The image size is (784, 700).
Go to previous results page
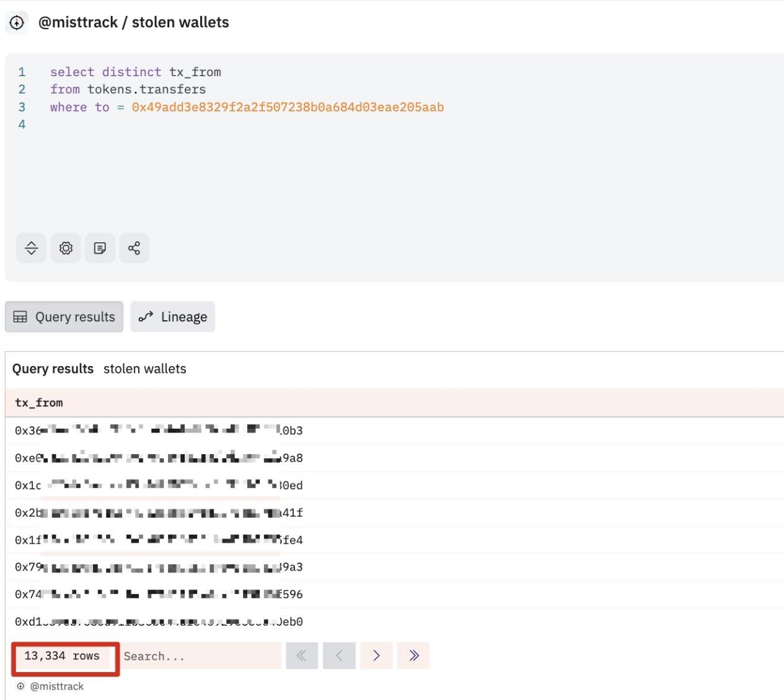339,655
